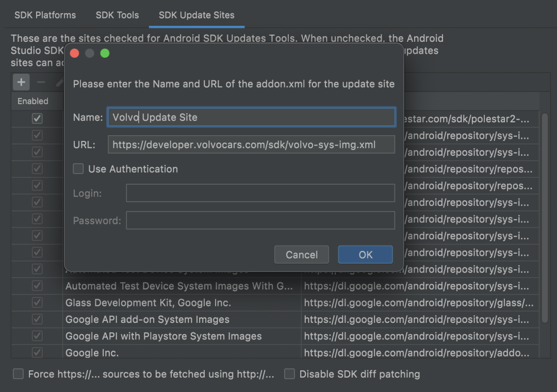The image size is (557, 392).
Task: Toggle Disable SDK diff patching checkbox
Action: (289, 374)
